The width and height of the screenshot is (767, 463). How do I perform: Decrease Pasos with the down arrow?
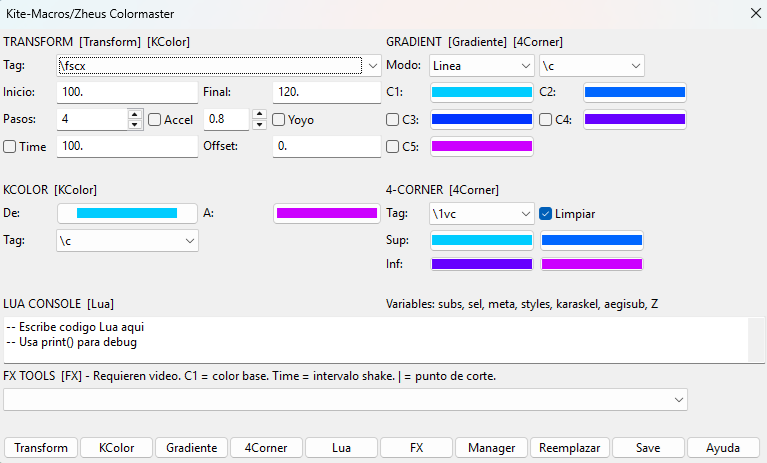[135, 125]
